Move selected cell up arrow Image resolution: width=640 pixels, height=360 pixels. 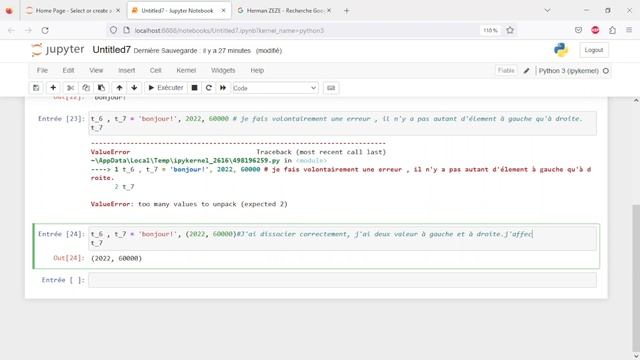[x=119, y=88]
